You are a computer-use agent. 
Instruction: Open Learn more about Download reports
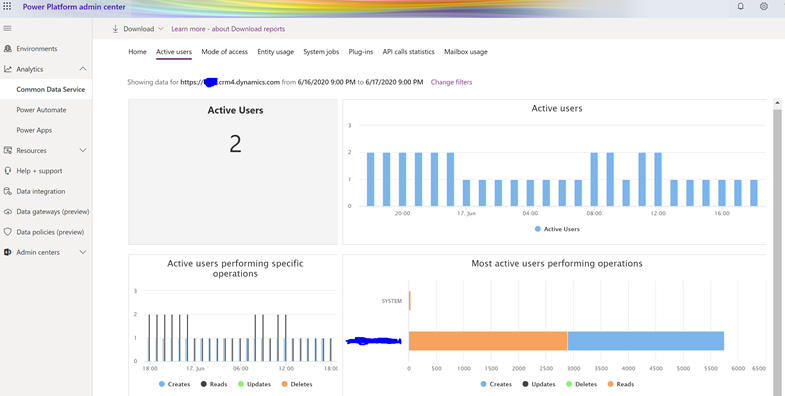point(228,29)
